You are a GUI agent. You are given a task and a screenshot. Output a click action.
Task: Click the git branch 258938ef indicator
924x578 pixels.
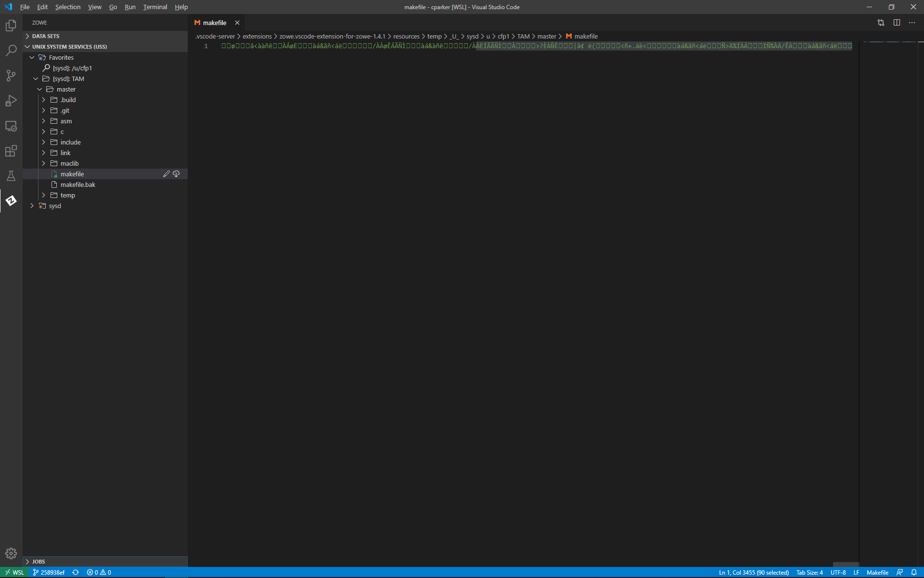pyautogui.click(x=49, y=572)
